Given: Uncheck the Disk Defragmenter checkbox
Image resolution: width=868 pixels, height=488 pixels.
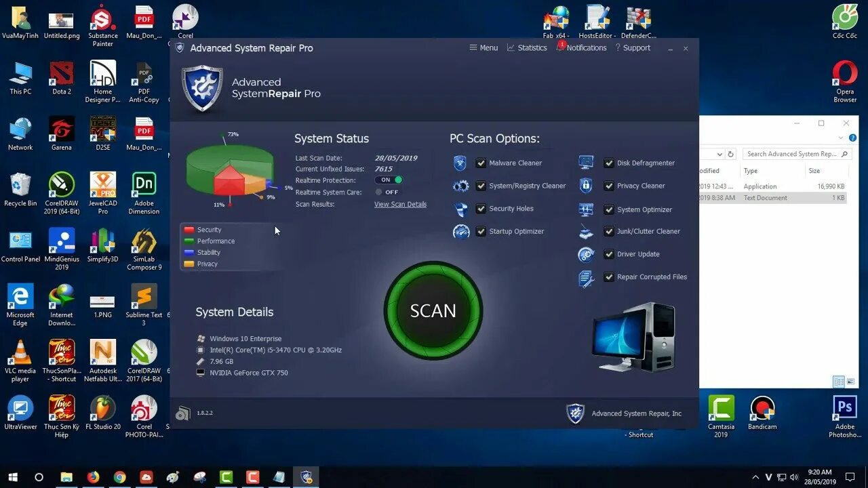Looking at the screenshot, I should [x=609, y=163].
